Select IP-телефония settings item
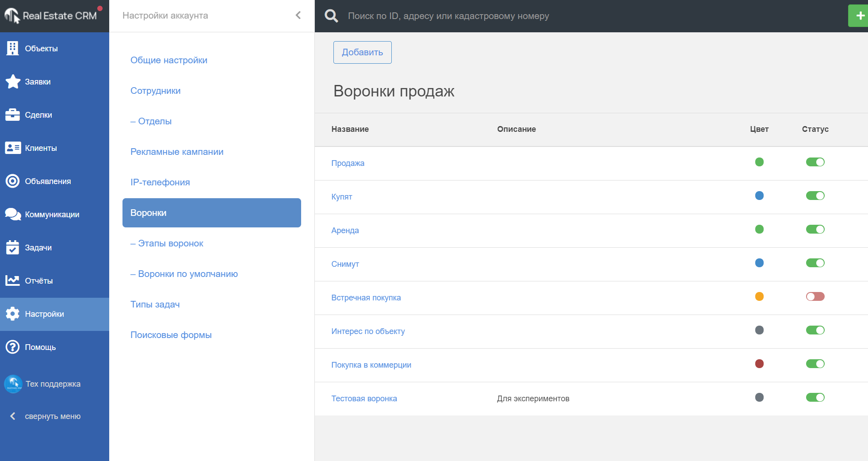 coord(160,182)
